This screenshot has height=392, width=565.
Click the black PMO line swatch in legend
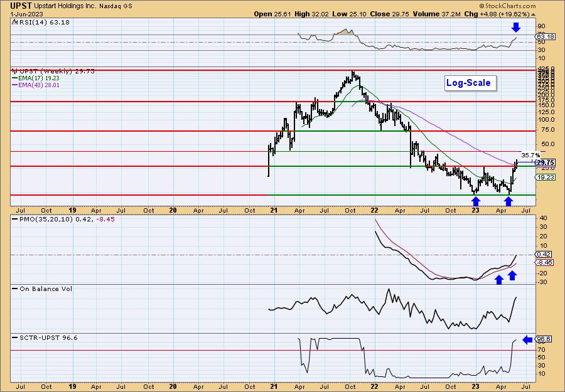[15, 219]
